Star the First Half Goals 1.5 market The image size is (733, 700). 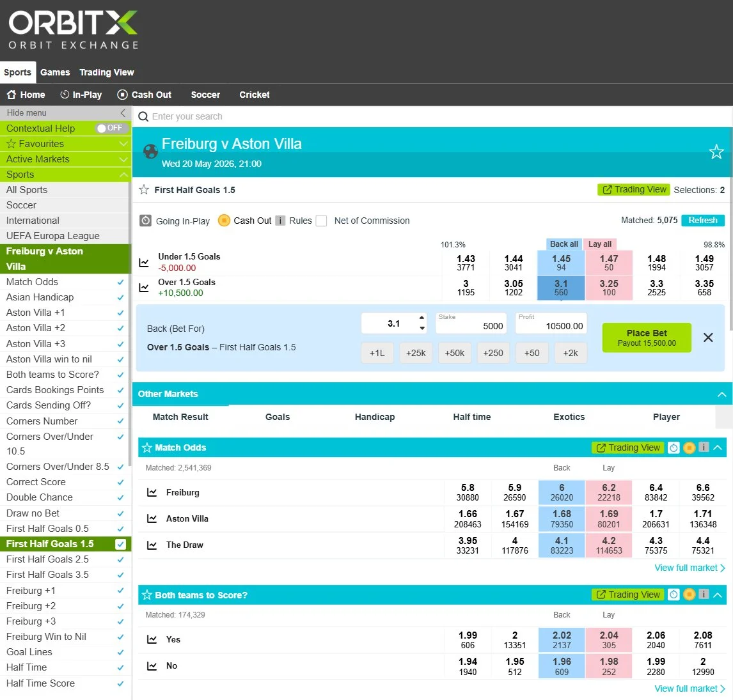[144, 190]
